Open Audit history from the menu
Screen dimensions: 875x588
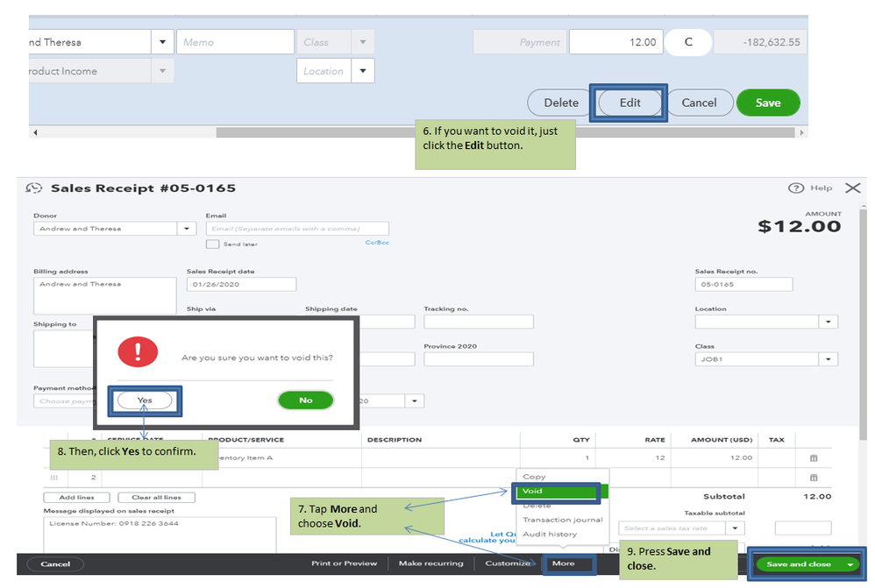(550, 534)
